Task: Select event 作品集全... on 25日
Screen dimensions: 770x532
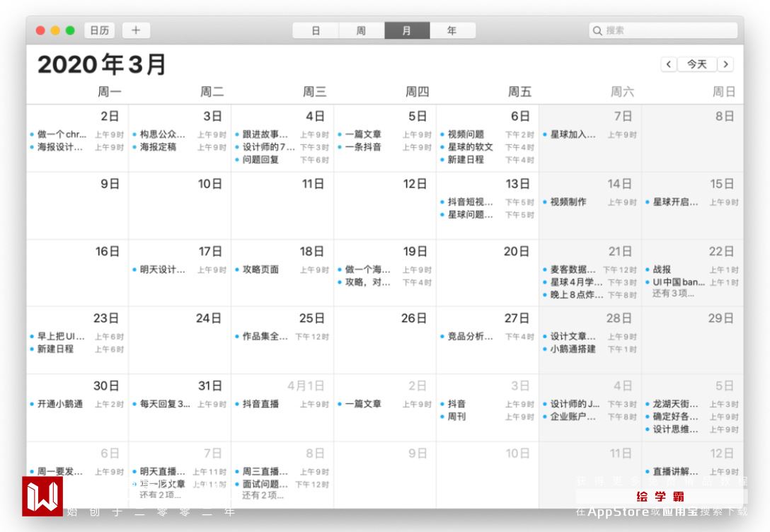Action: (x=282, y=336)
